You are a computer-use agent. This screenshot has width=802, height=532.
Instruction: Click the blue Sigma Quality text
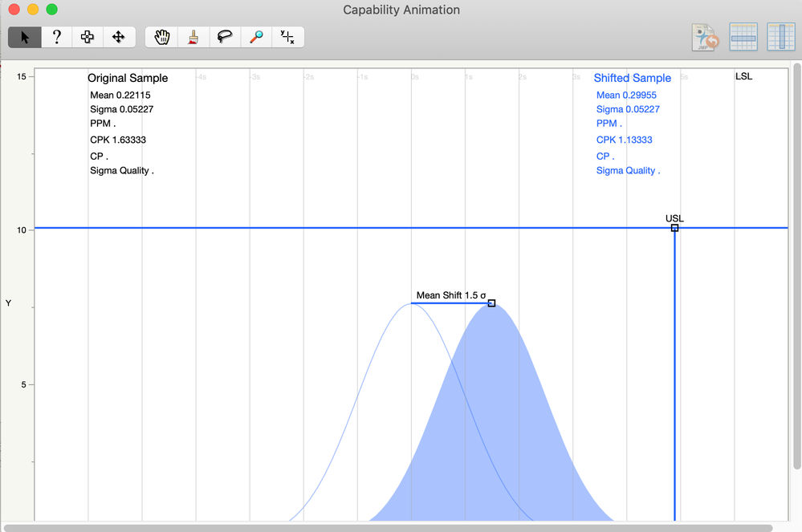(628, 171)
